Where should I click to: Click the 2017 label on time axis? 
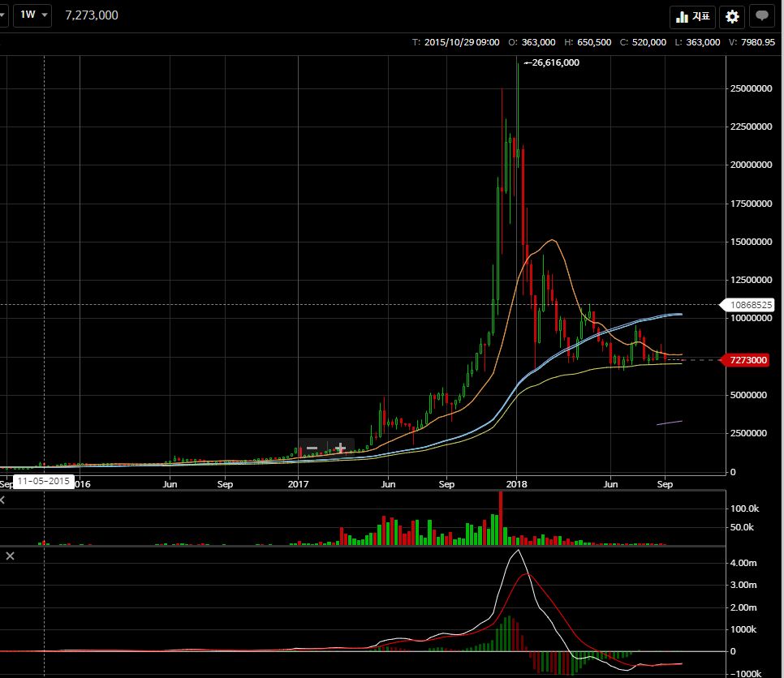click(x=298, y=483)
